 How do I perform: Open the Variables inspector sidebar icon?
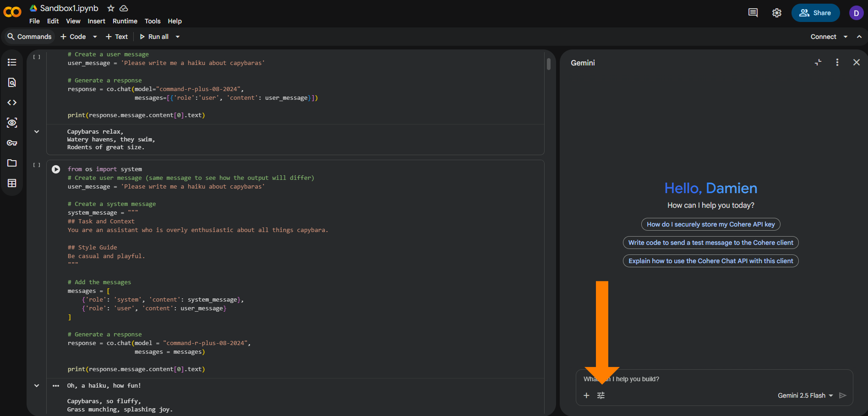tap(12, 123)
